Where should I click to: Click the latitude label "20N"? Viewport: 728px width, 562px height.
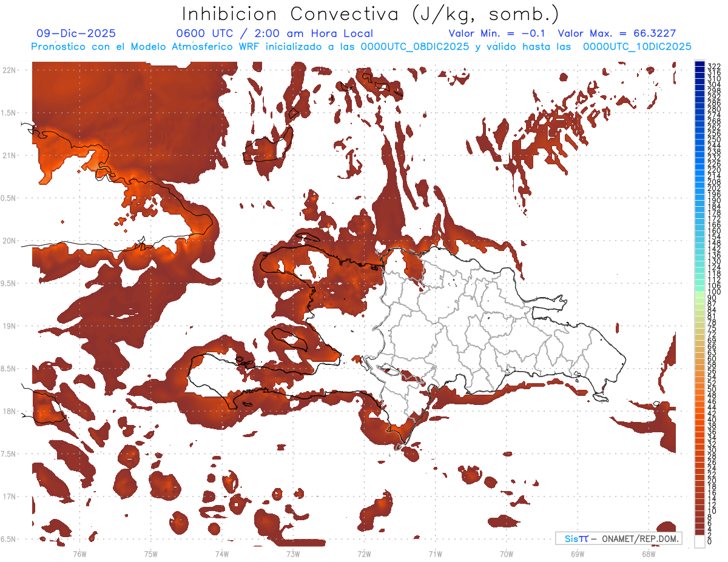coord(9,241)
